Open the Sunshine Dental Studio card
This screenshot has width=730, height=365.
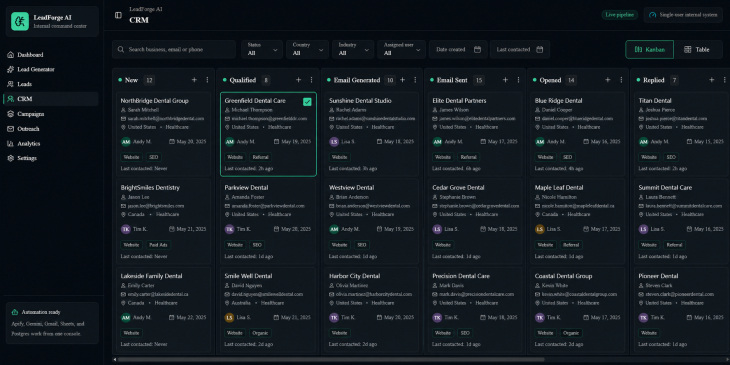tap(372, 134)
